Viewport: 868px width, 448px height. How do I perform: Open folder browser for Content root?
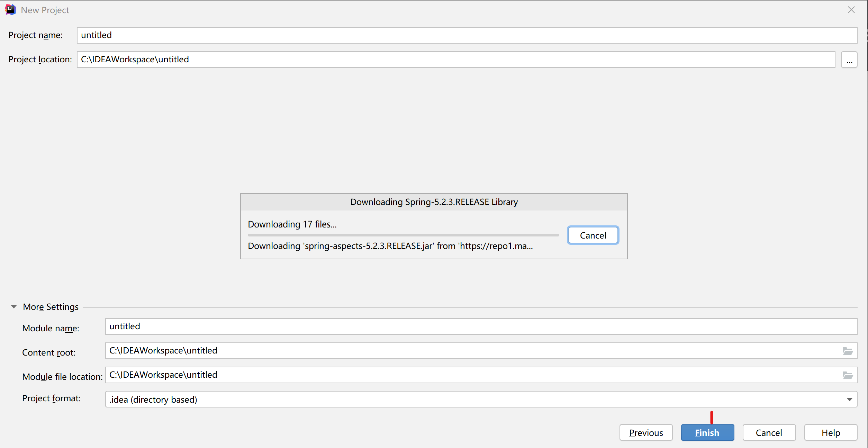point(848,351)
